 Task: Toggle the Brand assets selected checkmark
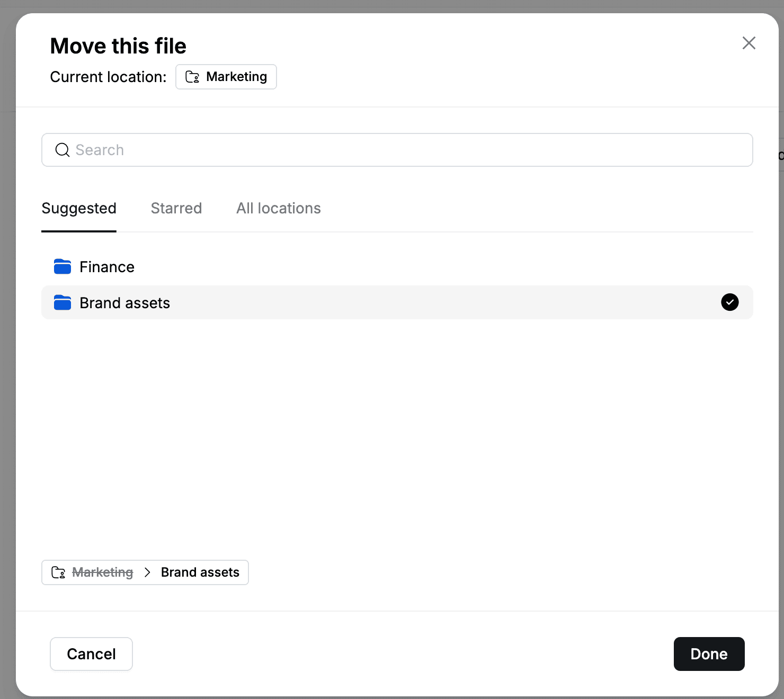[x=729, y=302]
